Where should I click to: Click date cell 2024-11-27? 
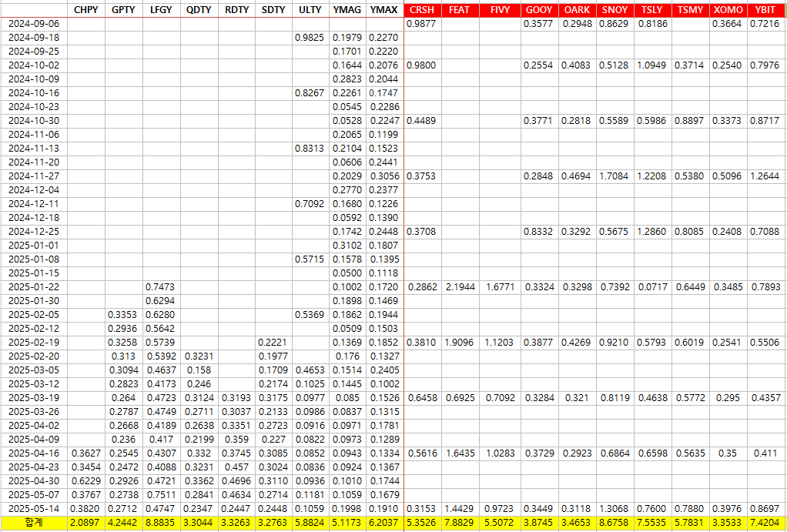(x=34, y=176)
